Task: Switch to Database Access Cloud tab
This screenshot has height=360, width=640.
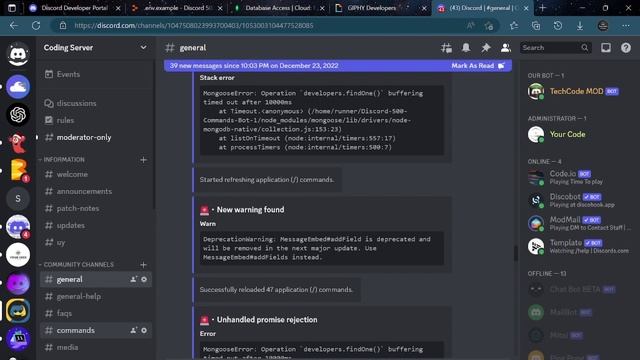Action: 278,8
